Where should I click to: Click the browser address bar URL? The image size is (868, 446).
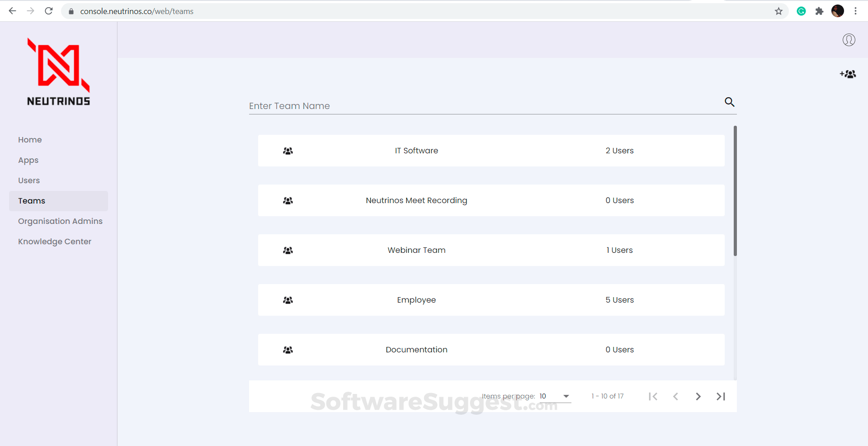tap(137, 11)
